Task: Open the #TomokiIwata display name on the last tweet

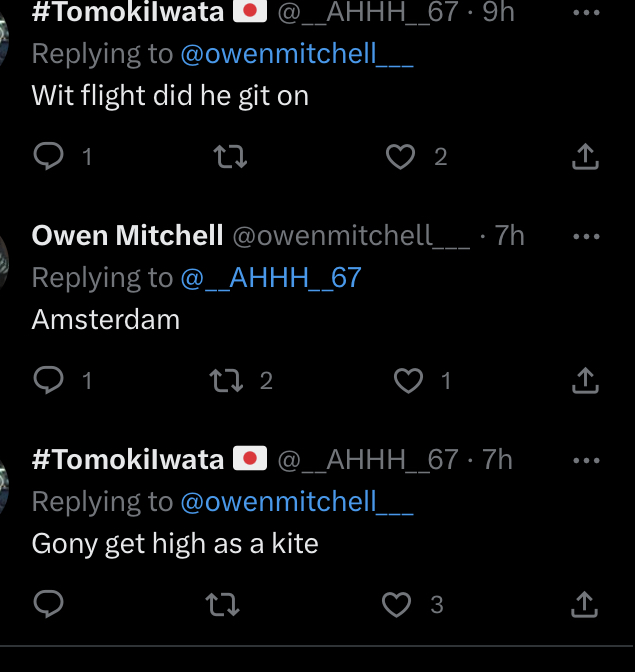Action: click(x=128, y=460)
